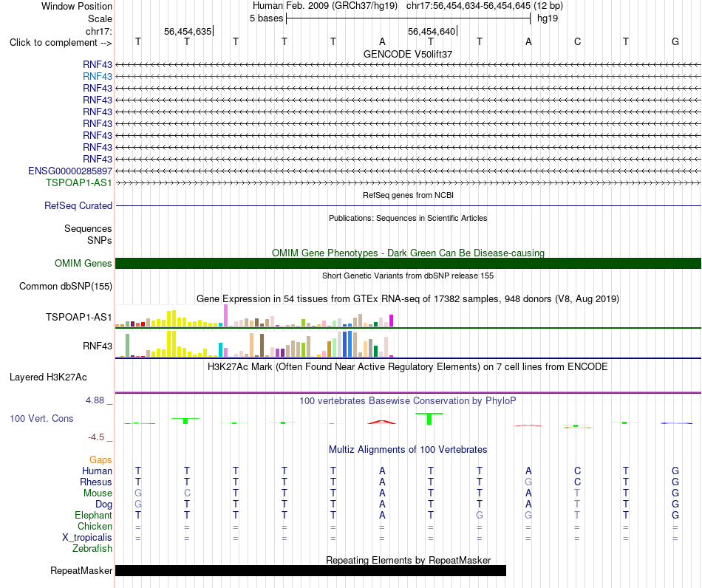Viewport: 702px width, 588px height.
Task: Open the TSPOAP1-AS1 GTEx expression bar chart
Action: 254,316
